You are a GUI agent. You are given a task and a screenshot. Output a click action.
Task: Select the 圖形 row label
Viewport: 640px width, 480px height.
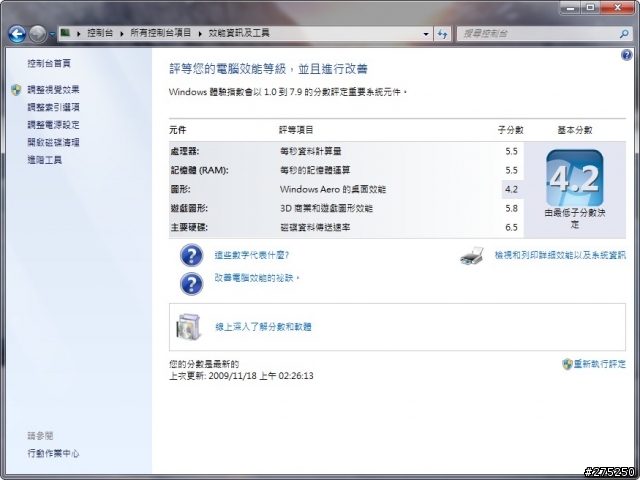click(x=180, y=189)
